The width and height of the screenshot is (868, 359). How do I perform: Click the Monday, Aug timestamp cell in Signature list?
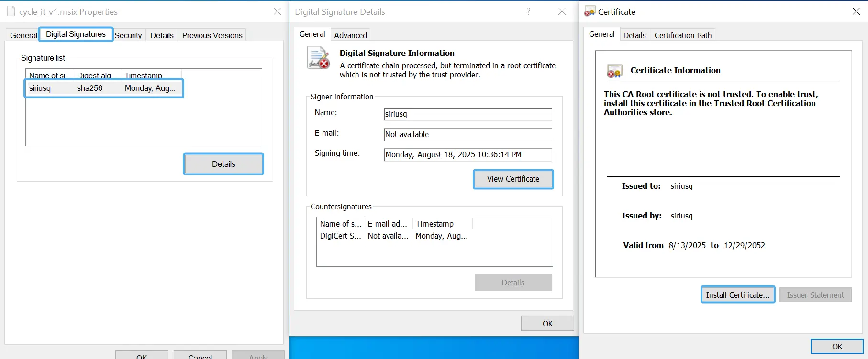[150, 88]
